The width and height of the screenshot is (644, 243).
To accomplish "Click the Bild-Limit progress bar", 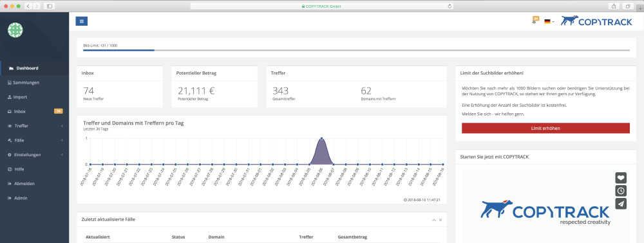I will tap(356, 50).
